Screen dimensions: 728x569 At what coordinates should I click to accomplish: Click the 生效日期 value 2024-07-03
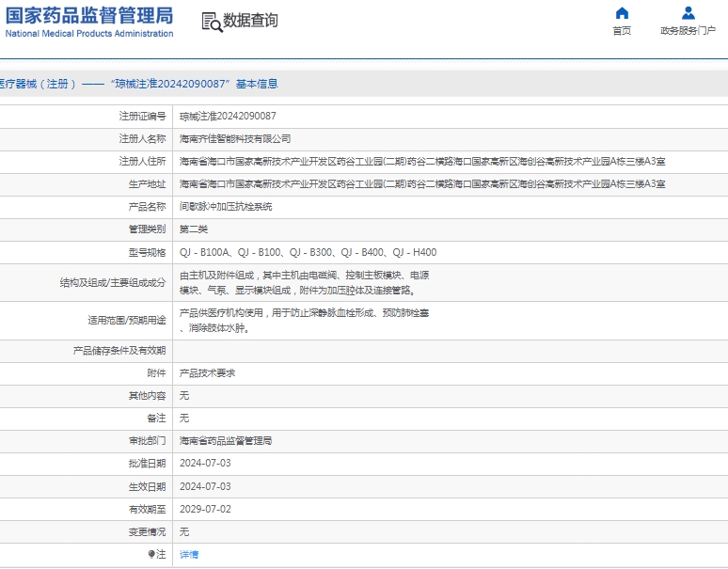[205, 486]
